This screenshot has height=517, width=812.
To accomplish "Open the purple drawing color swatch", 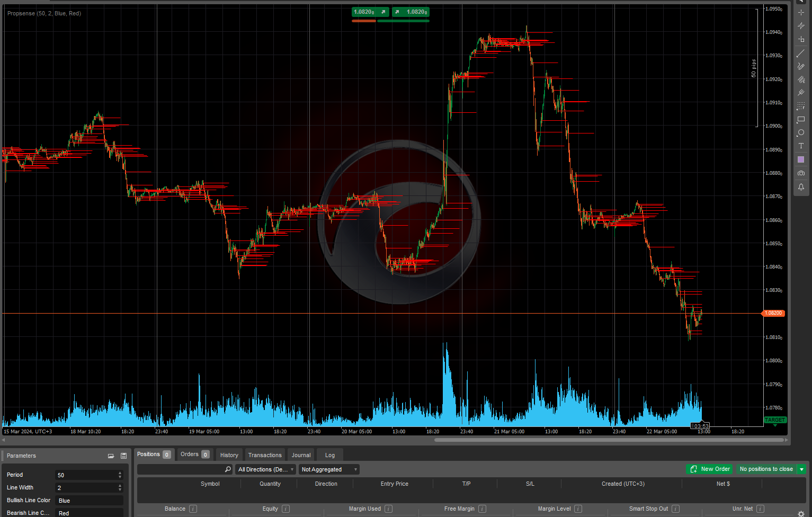I will (801, 159).
